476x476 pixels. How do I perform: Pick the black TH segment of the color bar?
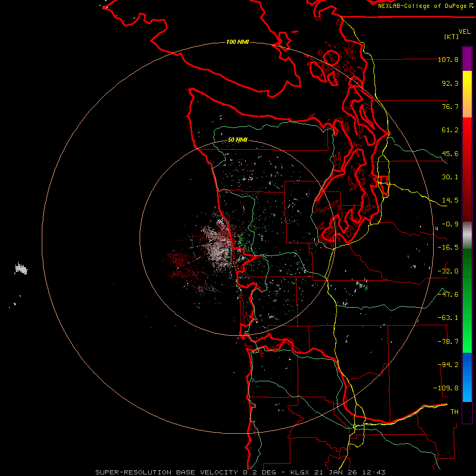[467, 413]
